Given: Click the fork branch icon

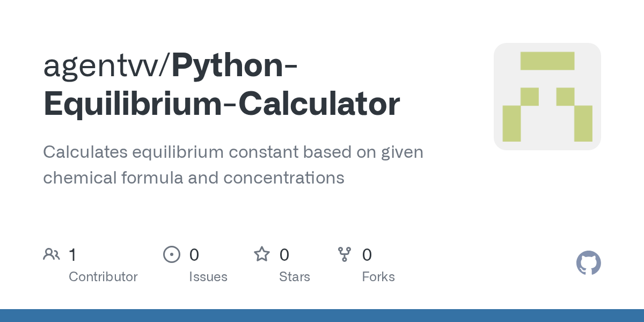Looking at the screenshot, I should coord(344,254).
